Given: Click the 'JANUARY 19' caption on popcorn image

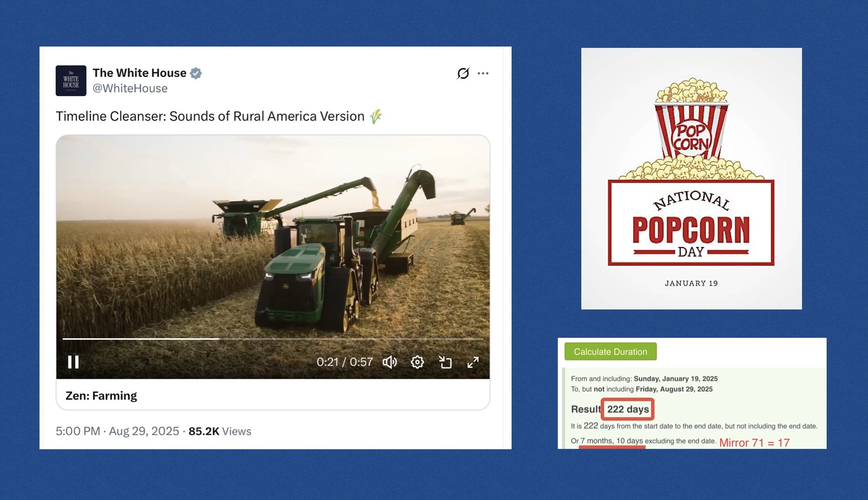Looking at the screenshot, I should pos(691,283).
